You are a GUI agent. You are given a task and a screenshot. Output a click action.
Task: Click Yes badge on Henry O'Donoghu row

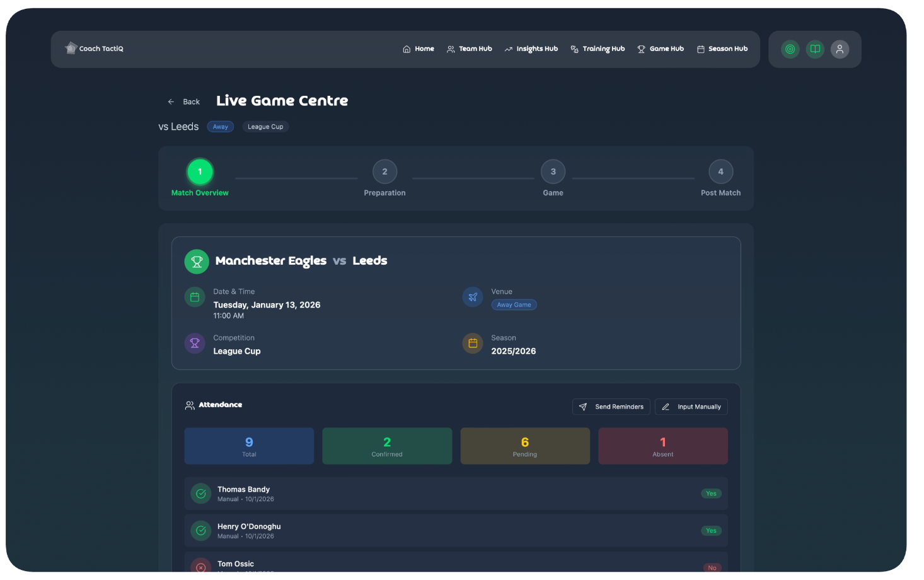711,531
